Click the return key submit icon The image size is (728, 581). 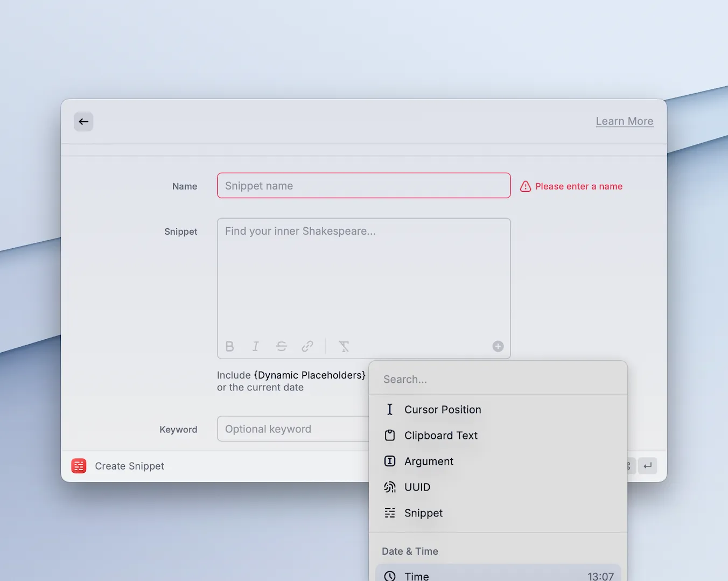click(x=647, y=466)
